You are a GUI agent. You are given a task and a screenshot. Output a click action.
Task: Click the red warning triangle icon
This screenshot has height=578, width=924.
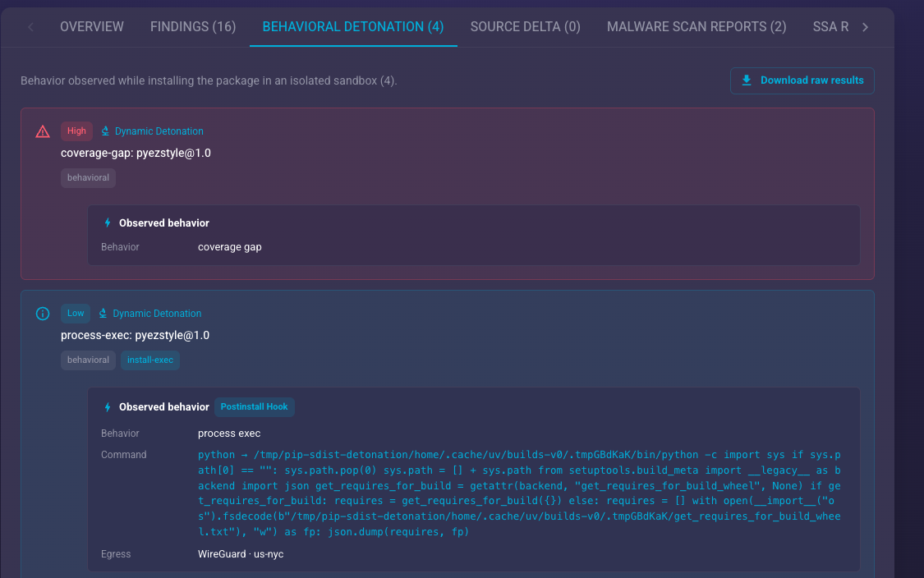43,131
